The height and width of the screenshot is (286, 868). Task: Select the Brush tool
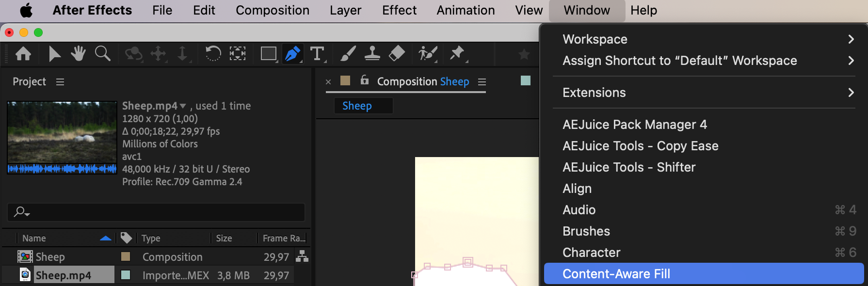pos(348,53)
